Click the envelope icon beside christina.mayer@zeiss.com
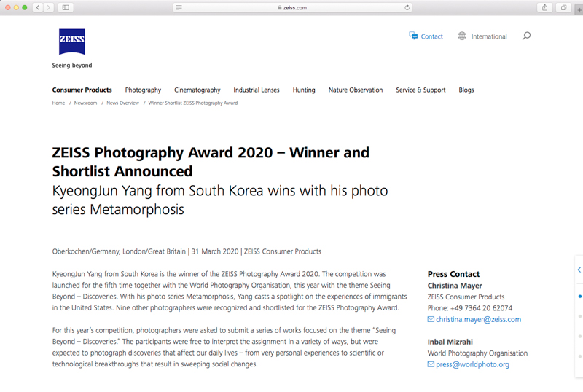This screenshot has height=392, width=583. pos(431,319)
